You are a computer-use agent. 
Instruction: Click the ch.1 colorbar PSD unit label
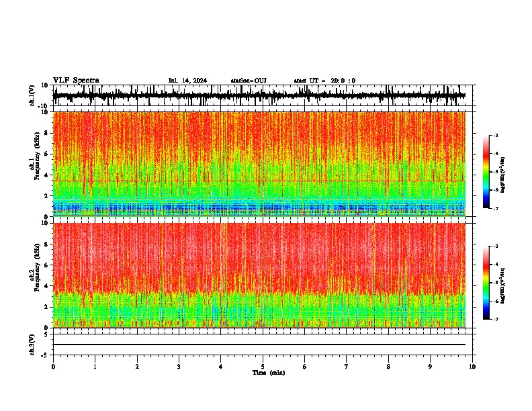[x=502, y=175]
